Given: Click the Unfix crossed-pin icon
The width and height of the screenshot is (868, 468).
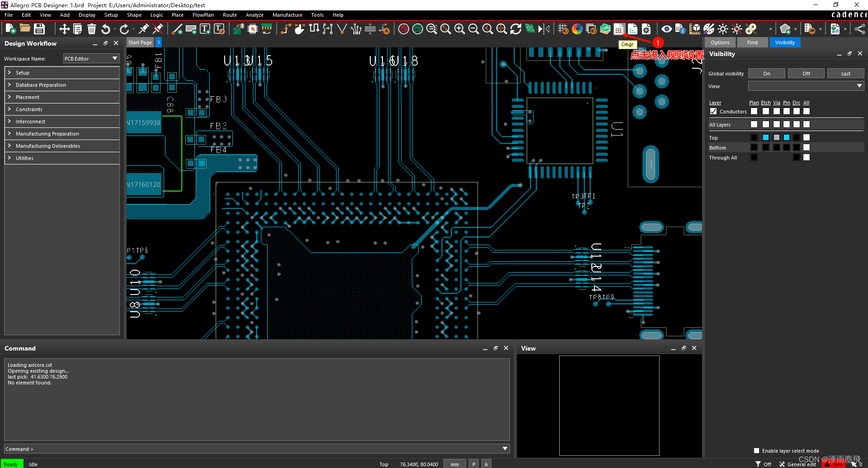Looking at the screenshot, I should point(158,29).
